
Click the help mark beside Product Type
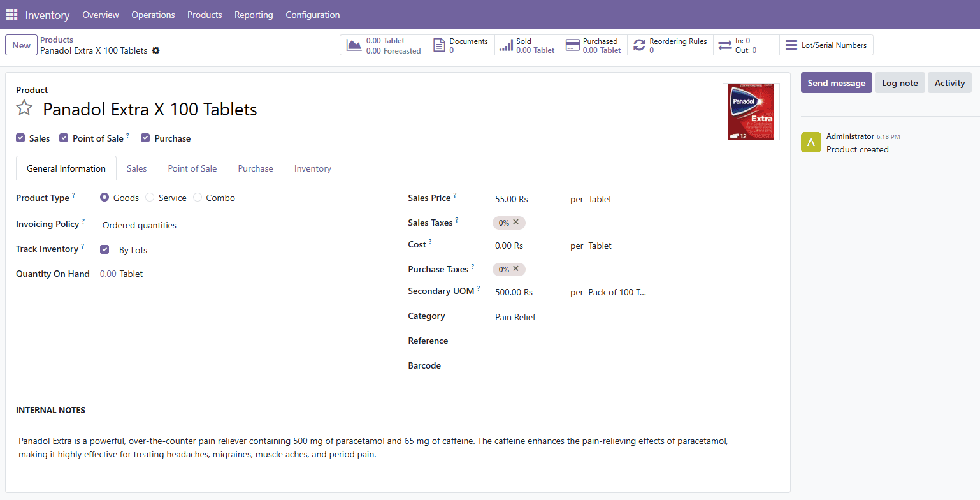tap(73, 195)
